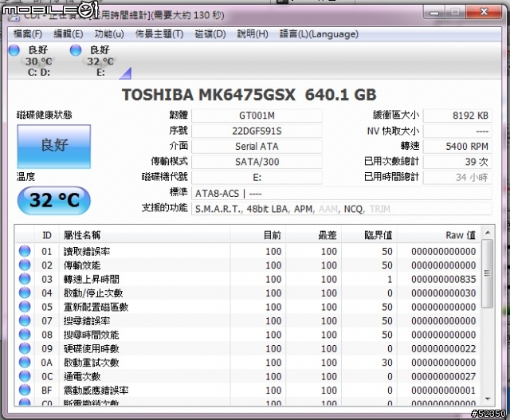Viewport: 510px width, 420px height.
Task: Click the firmware field GT001M
Action: pos(257,116)
